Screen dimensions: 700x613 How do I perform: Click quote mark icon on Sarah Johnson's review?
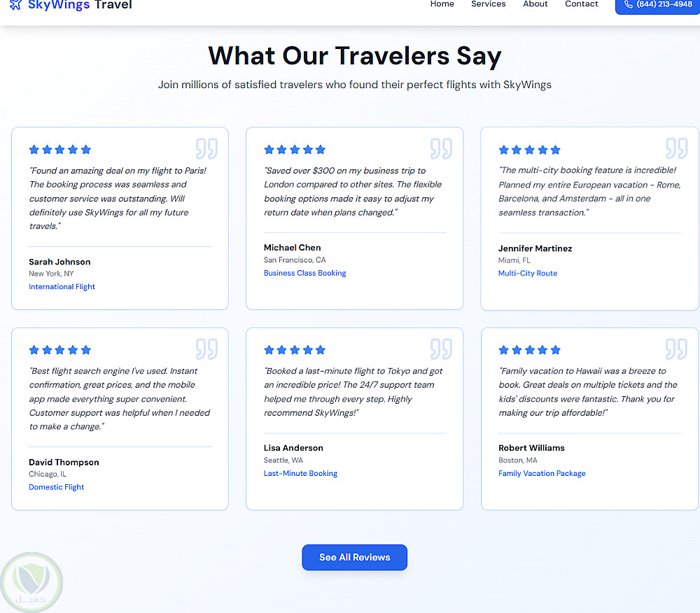click(206, 149)
